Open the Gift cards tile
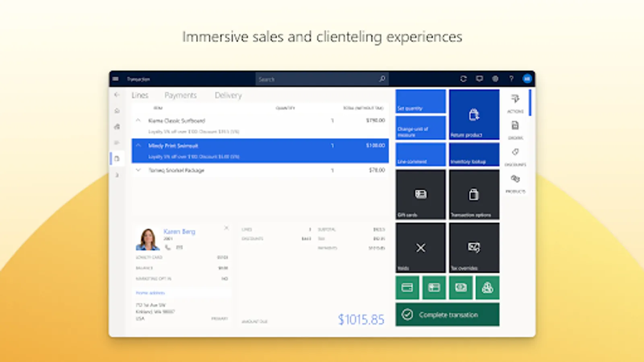Screen dimensions: 644x362 [420, 194]
